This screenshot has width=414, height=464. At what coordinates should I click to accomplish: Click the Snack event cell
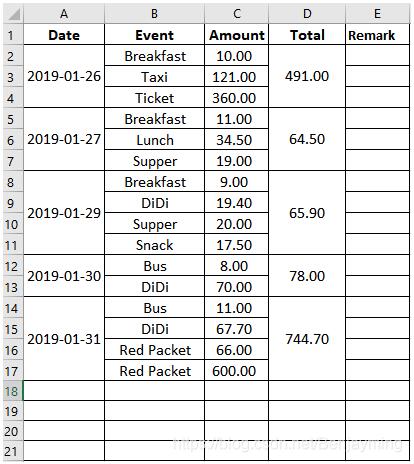click(154, 245)
